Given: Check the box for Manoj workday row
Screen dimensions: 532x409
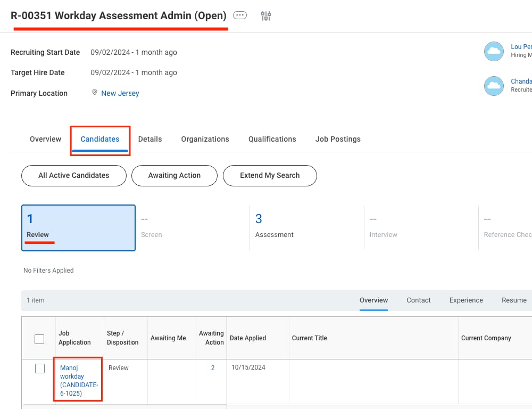Looking at the screenshot, I should coord(40,368).
